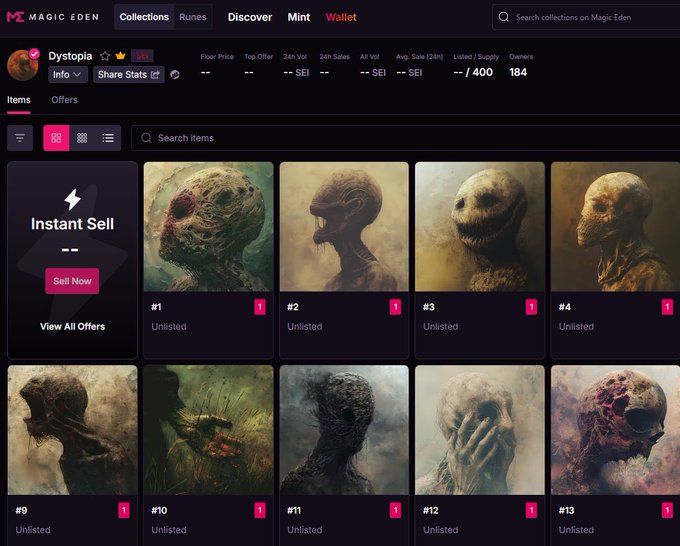The height and width of the screenshot is (546, 680).
Task: Click the Magic Eden logo
Action: point(52,17)
